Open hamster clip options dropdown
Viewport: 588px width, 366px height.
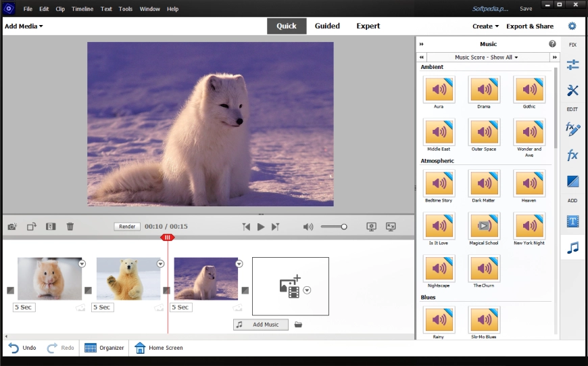click(82, 264)
